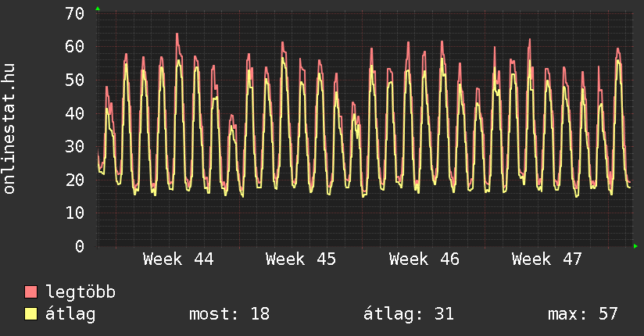Screen dimensions: 644x336
Task: Click the green arrow atop the y-axis
Action: click(97, 9)
